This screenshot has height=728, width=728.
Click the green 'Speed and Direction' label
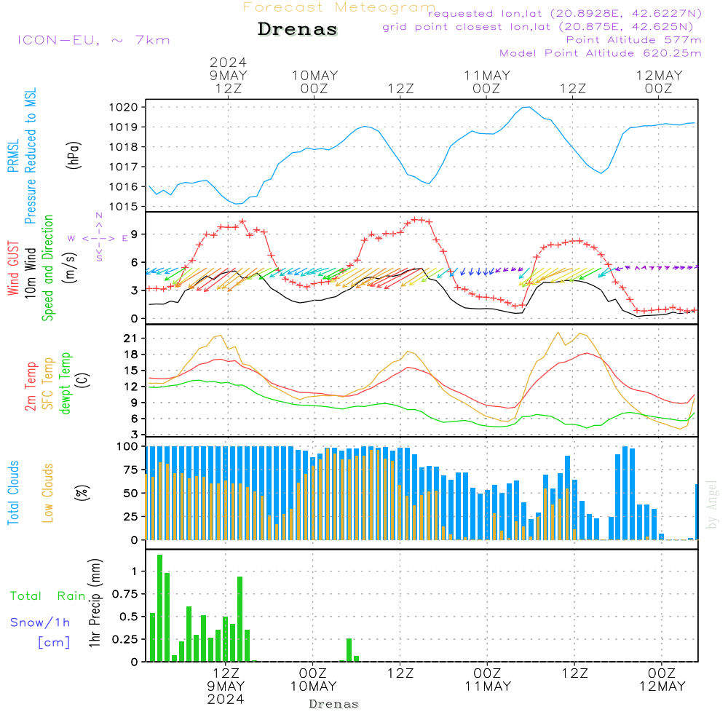click(47, 268)
